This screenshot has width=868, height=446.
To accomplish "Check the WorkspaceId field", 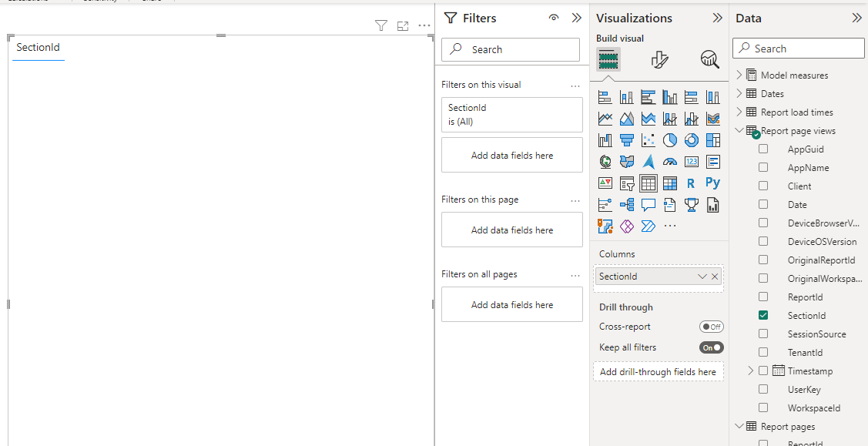I will (x=763, y=407).
